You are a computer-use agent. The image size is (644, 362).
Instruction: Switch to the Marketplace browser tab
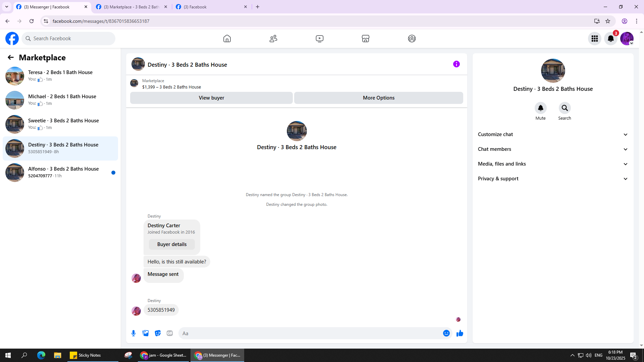(x=131, y=7)
